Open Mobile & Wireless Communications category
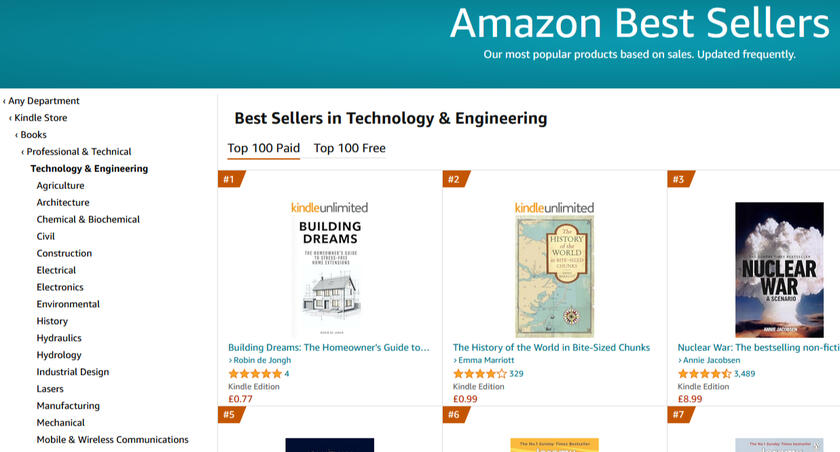The width and height of the screenshot is (840, 452). [x=112, y=440]
